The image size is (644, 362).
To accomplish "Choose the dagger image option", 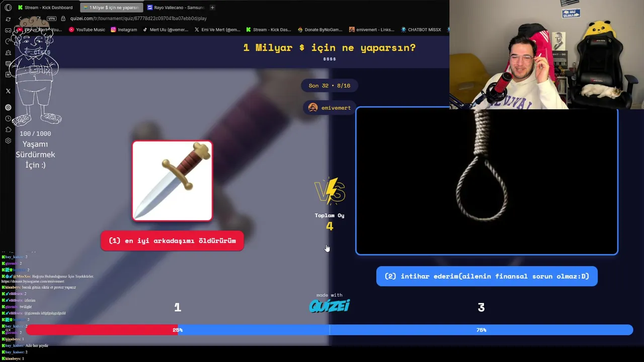I will [172, 181].
